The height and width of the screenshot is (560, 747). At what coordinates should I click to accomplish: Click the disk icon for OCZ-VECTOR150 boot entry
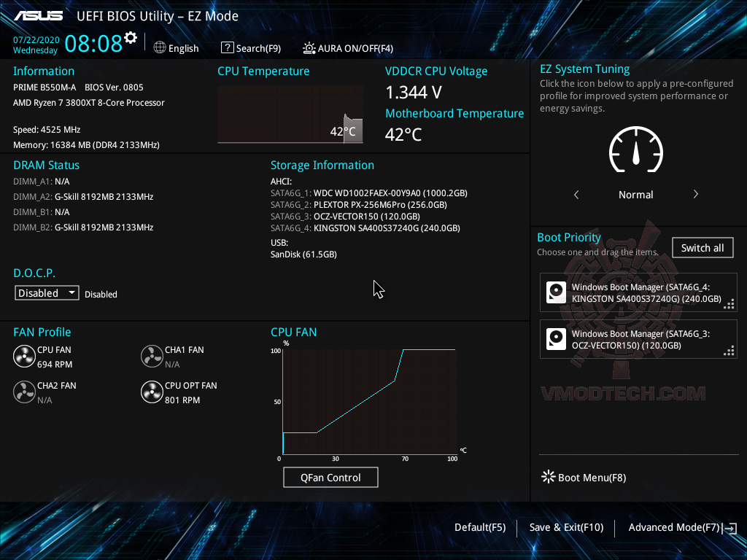click(x=556, y=339)
